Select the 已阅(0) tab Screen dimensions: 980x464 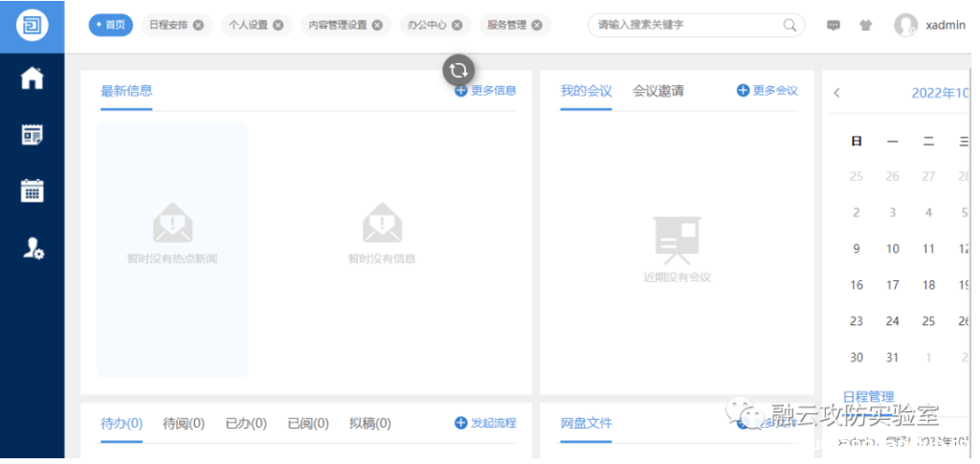308,424
